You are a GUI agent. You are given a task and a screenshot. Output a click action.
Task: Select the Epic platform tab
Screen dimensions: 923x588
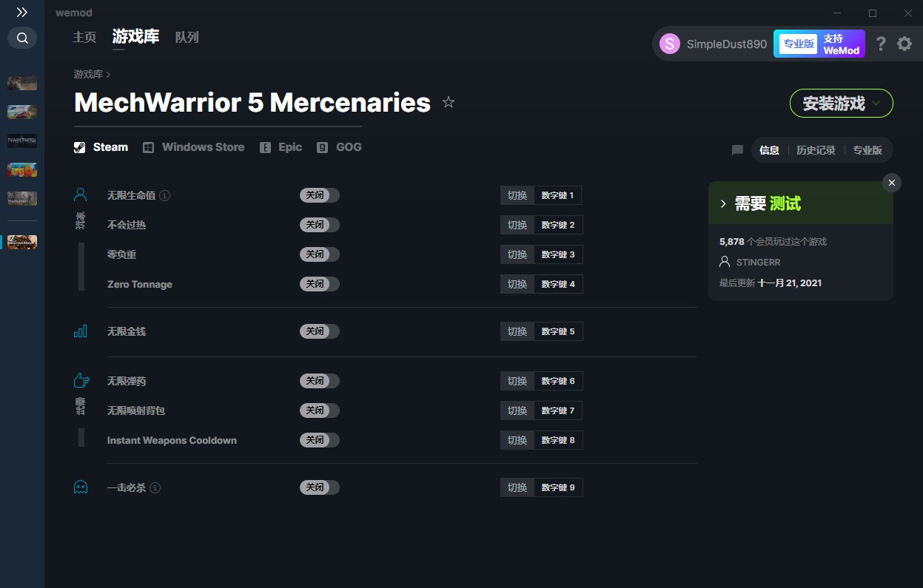tap(281, 147)
